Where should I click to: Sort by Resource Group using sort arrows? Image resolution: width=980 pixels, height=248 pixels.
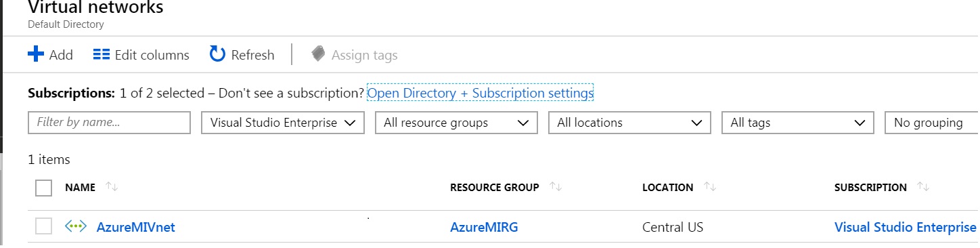(x=556, y=187)
